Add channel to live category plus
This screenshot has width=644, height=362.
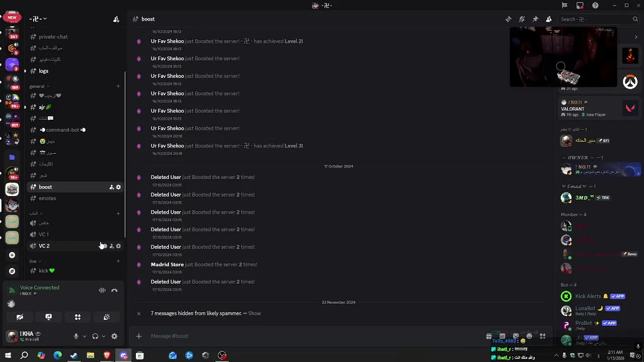pos(118,261)
